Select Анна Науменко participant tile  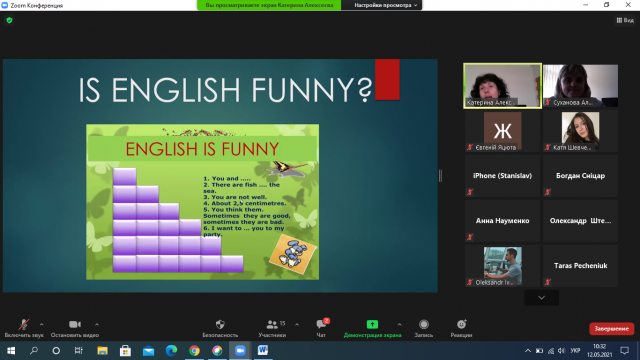(x=502, y=221)
